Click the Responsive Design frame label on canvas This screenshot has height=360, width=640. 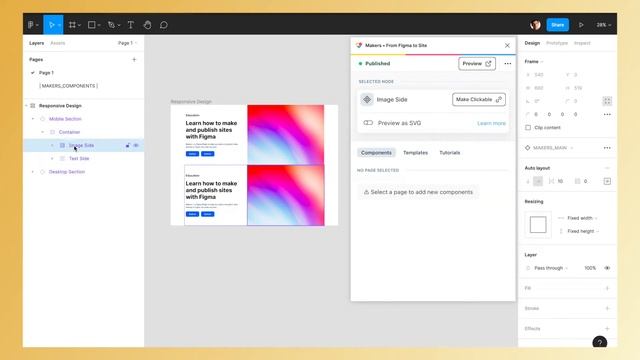point(191,102)
